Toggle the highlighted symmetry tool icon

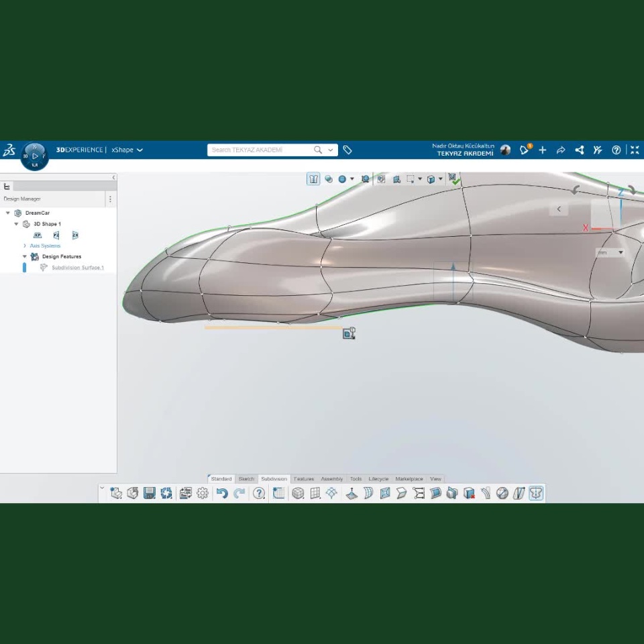click(537, 493)
